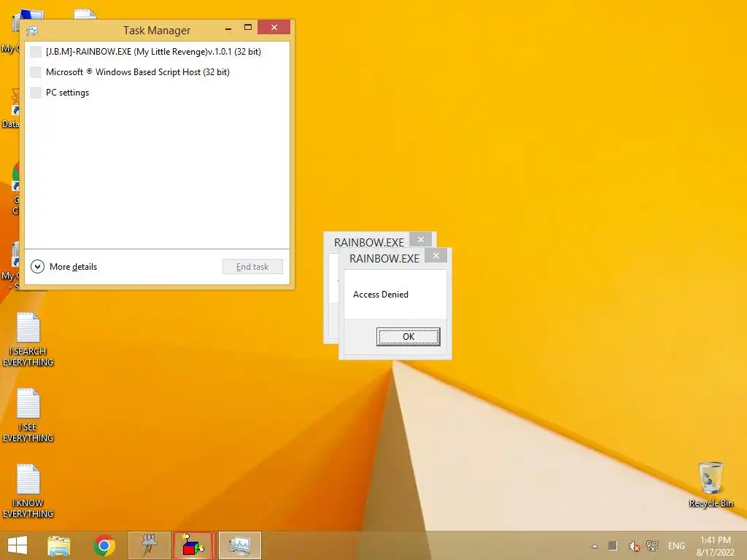
Task: Close the Task Manager window
Action: [274, 27]
